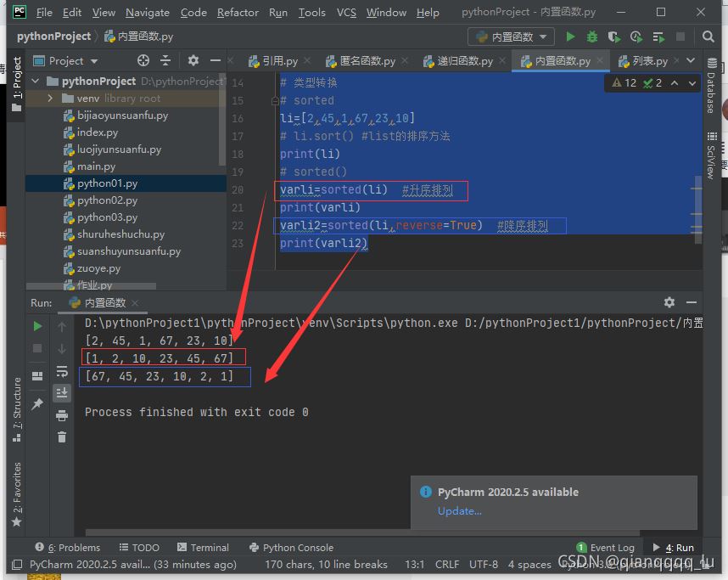Viewport: 728px width, 580px height.
Task: Rerun program from Run panel green arrow
Action: pyautogui.click(x=37, y=326)
